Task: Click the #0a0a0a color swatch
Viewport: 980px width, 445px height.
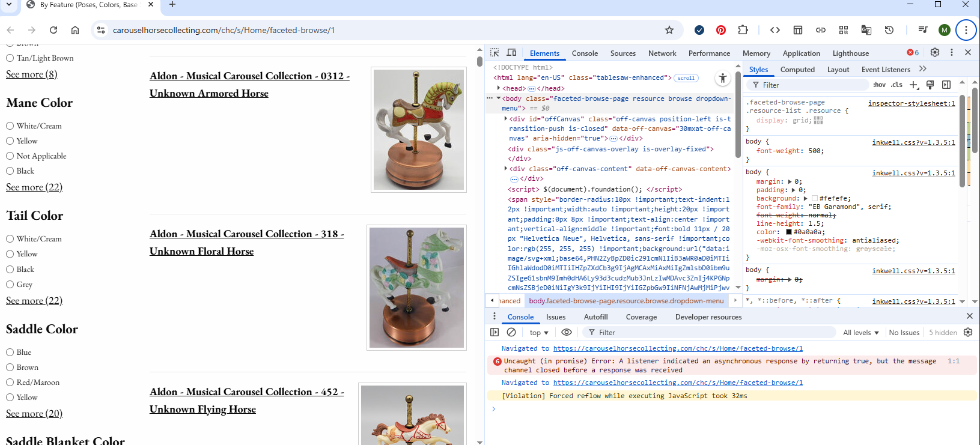Action: click(x=789, y=232)
